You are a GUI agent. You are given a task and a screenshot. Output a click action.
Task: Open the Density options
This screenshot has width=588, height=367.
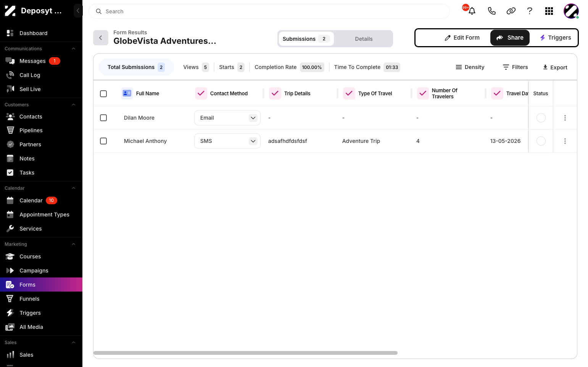point(470,67)
